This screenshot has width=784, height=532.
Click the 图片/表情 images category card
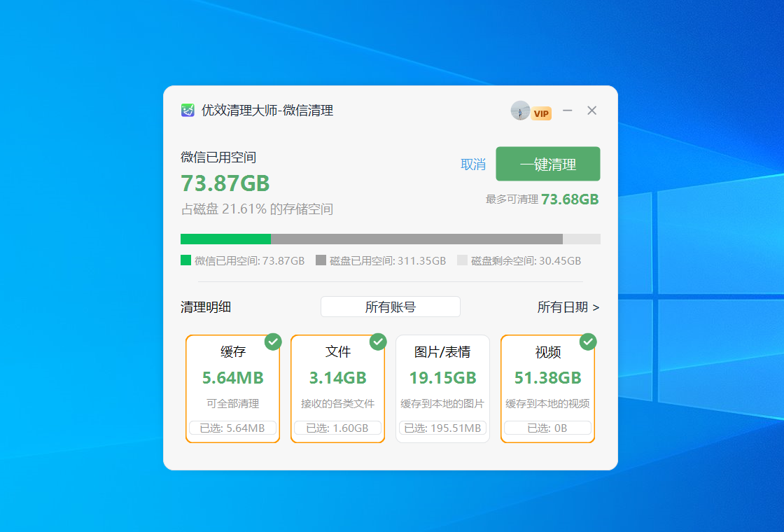pyautogui.click(x=442, y=388)
